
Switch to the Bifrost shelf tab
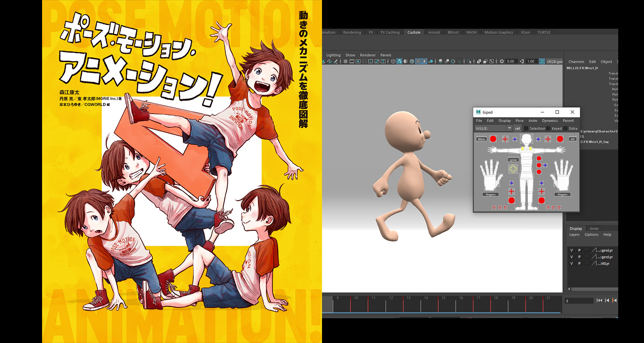click(x=453, y=32)
